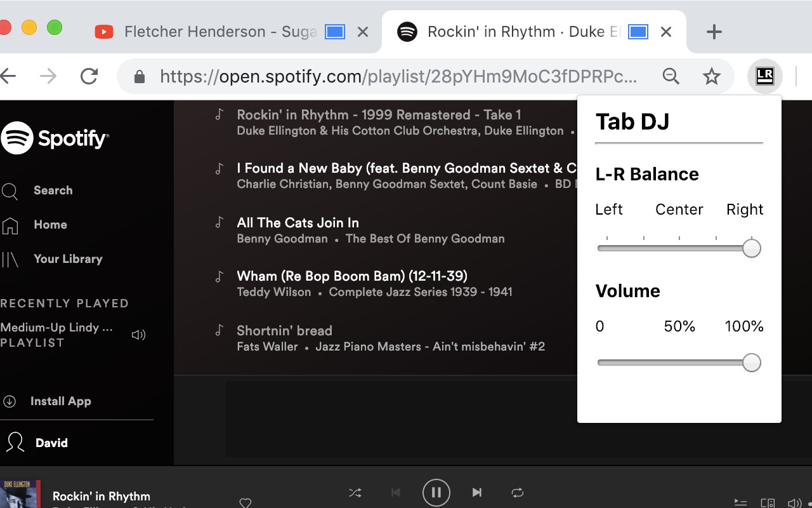Screen dimensions: 812x508
Task: Click the Volume slider handle in Tab DJ
Action: pyautogui.click(x=752, y=363)
